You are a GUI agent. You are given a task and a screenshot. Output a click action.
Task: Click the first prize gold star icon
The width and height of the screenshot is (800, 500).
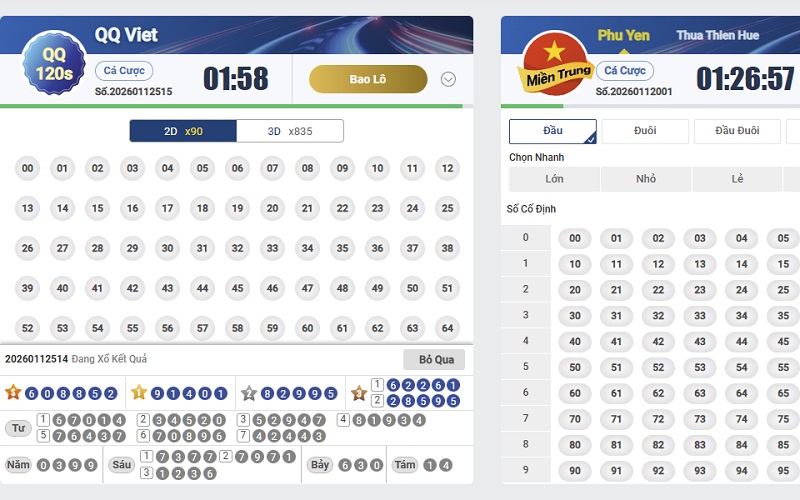tap(139, 393)
